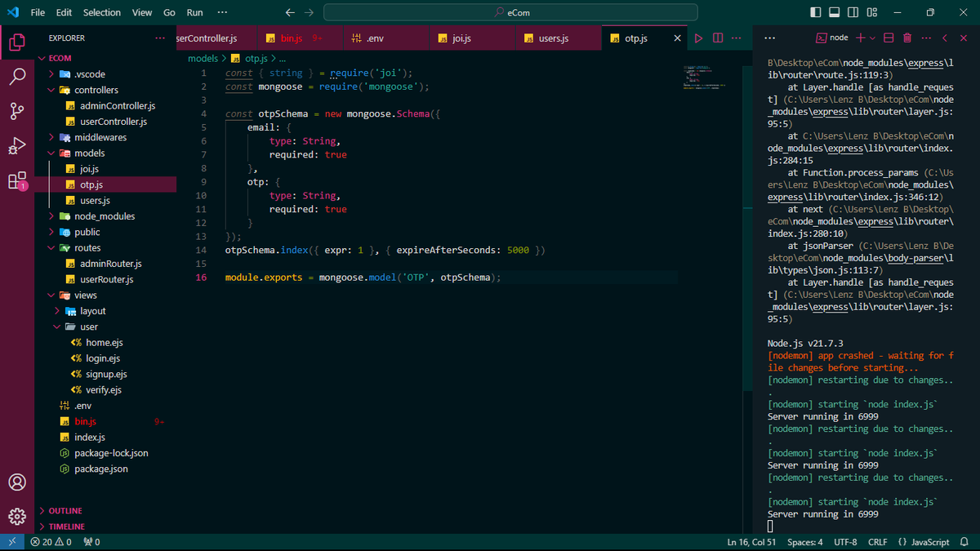980x551 pixels.
Task: Toggle the secondary side bar
Action: pyautogui.click(x=853, y=12)
